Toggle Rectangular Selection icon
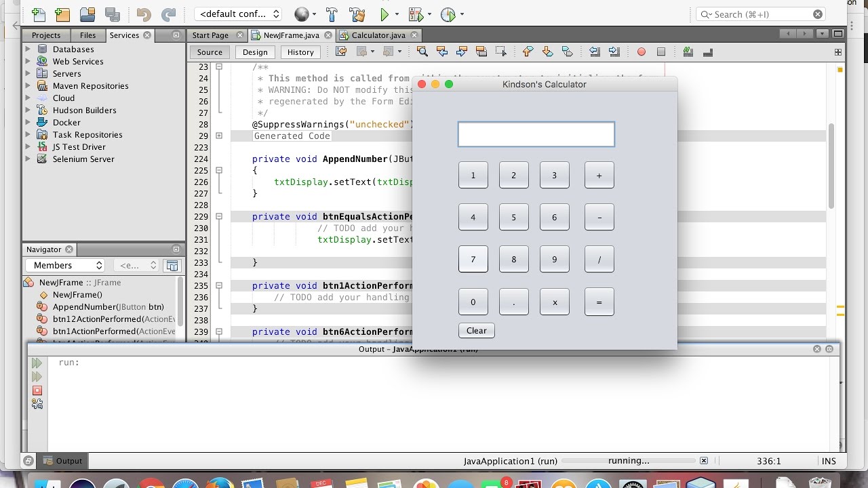 (501, 52)
